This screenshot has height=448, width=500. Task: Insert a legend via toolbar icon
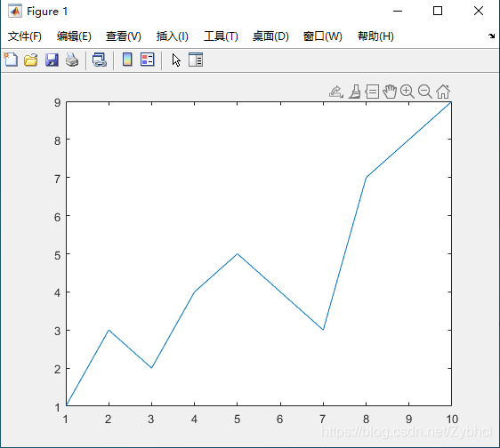(148, 60)
